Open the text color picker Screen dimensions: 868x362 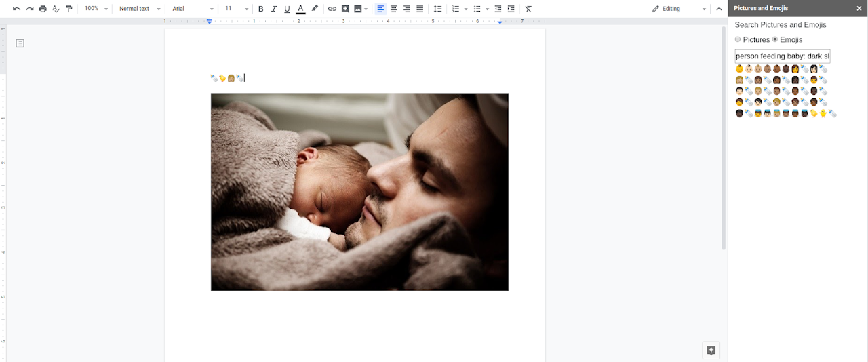click(x=300, y=9)
